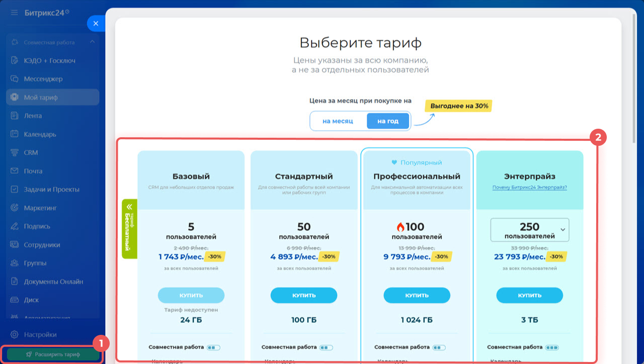Click the Мой тариф sidebar icon
This screenshot has height=364, width=644.
pos(15,98)
